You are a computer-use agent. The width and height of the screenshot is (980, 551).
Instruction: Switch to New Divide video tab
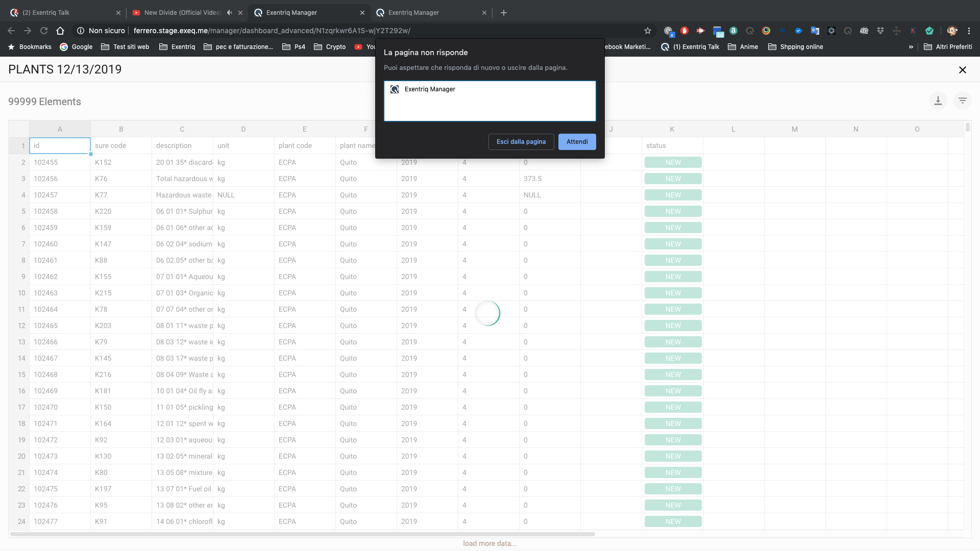point(181,13)
